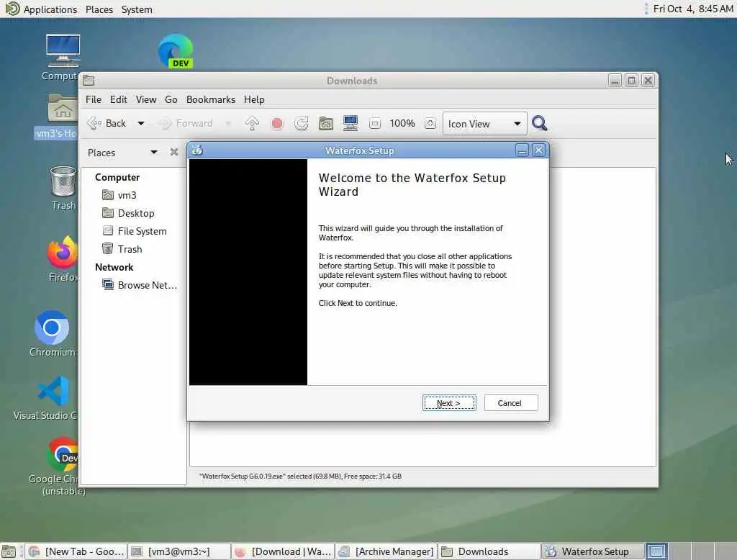Click the search magnifier icon

(x=540, y=123)
